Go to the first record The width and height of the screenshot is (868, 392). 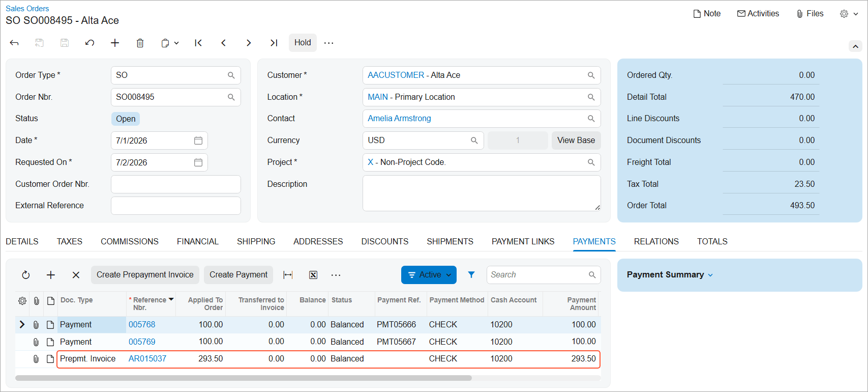click(198, 43)
